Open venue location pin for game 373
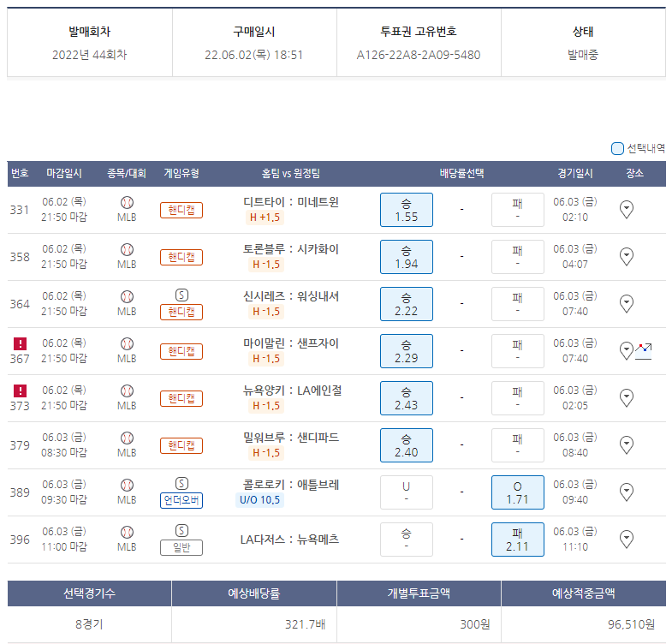The image size is (672, 644). 627,398
